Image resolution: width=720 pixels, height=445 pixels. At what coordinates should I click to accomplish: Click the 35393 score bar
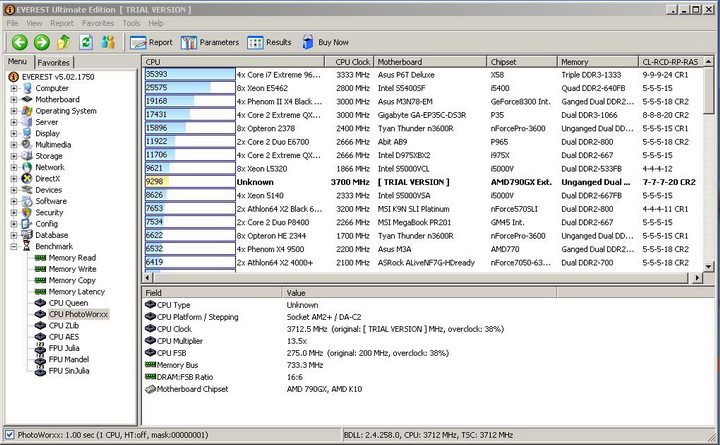click(190, 74)
